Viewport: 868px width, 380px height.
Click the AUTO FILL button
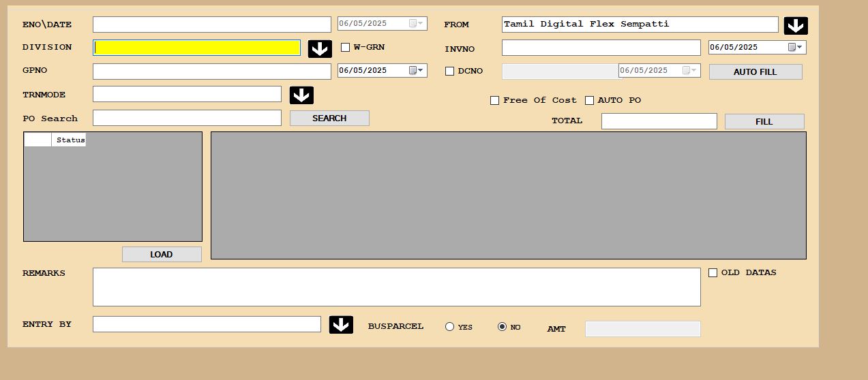coord(755,72)
